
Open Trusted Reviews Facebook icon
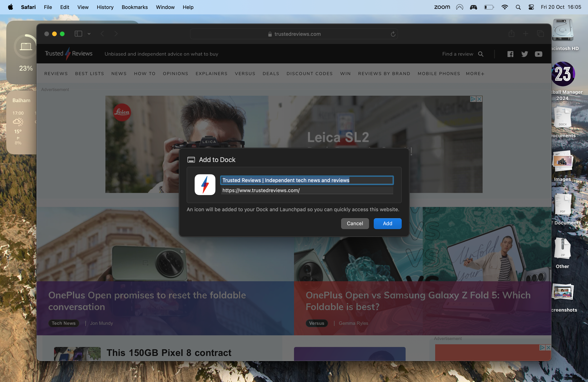510,54
